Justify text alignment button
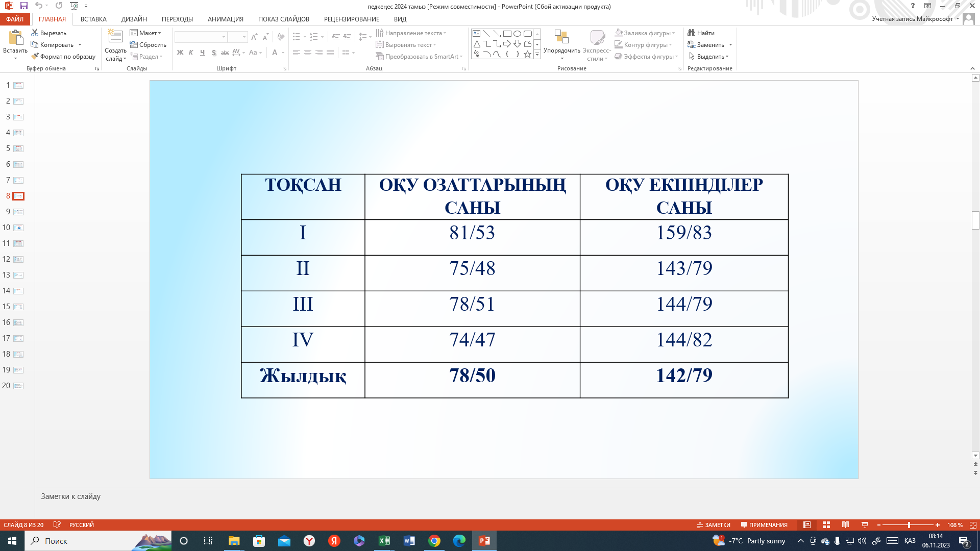This screenshot has width=980, height=551. click(330, 53)
